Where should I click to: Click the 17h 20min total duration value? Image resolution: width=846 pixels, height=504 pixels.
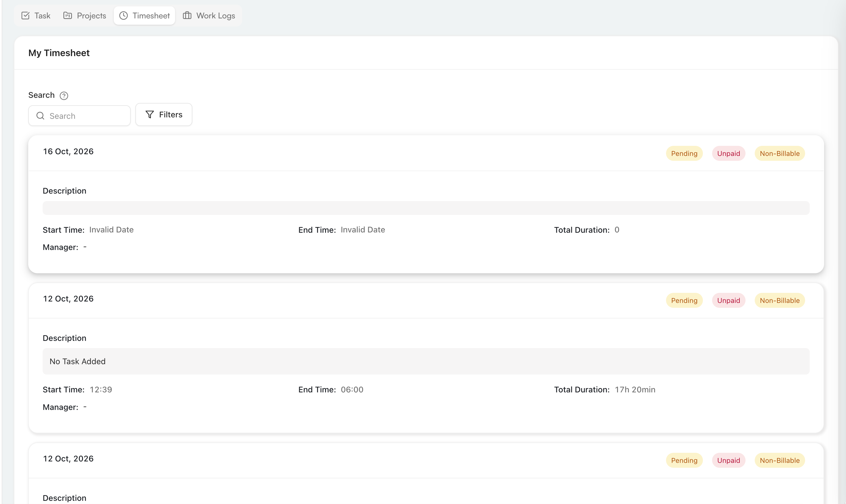[635, 390]
